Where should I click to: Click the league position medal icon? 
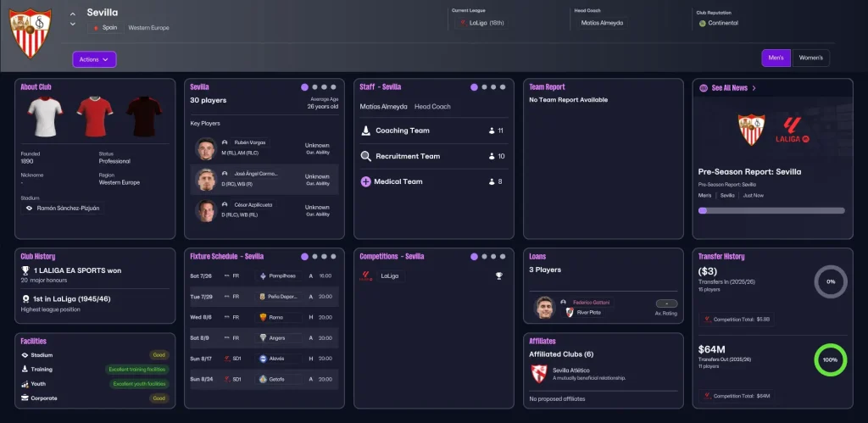coord(25,299)
